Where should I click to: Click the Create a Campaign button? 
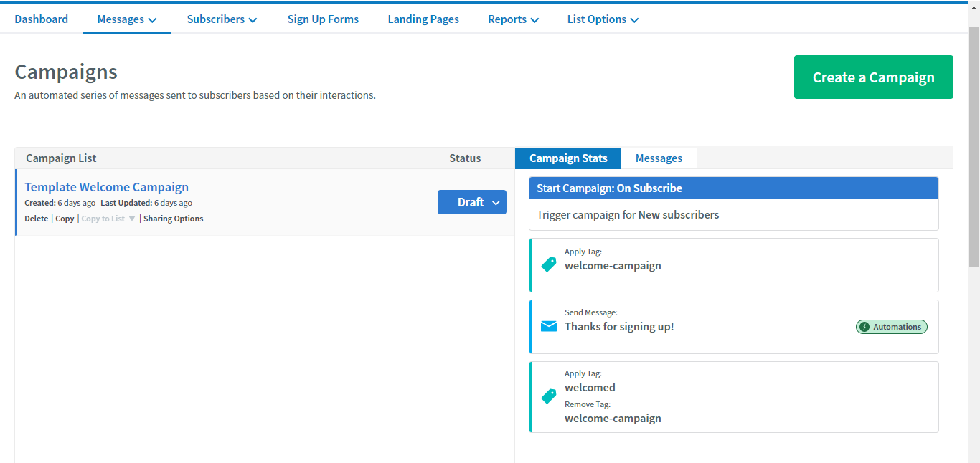coord(874,77)
